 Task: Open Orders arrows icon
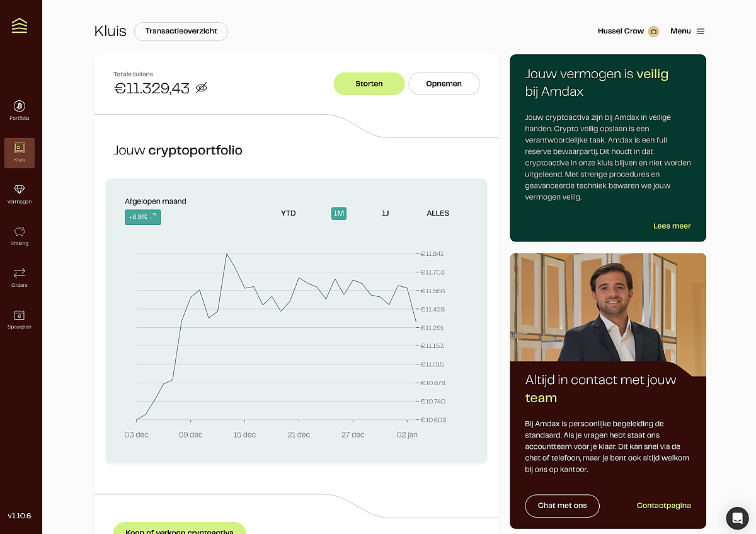click(x=20, y=273)
